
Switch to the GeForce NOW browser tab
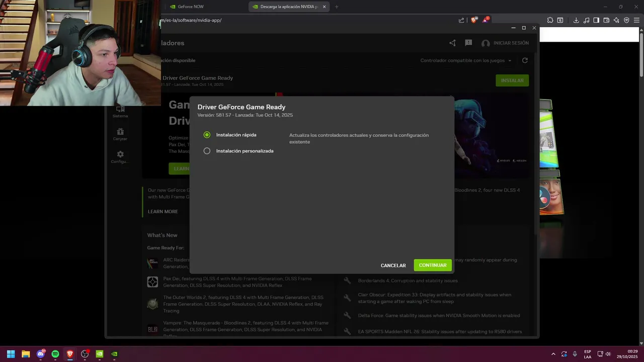coord(191,7)
